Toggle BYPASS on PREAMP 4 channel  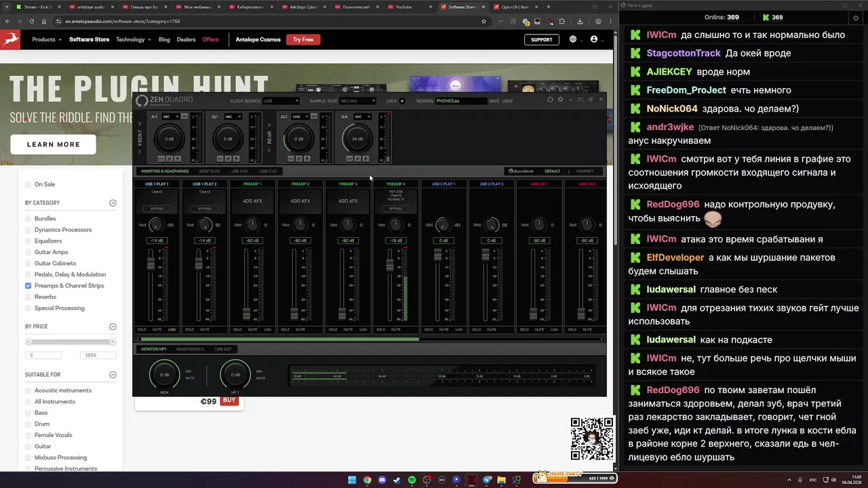click(x=395, y=209)
